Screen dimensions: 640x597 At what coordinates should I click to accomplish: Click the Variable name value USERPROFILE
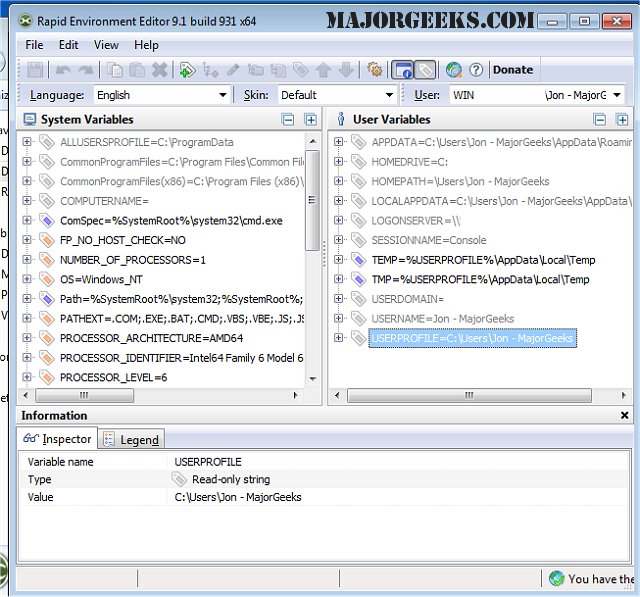[x=208, y=462]
